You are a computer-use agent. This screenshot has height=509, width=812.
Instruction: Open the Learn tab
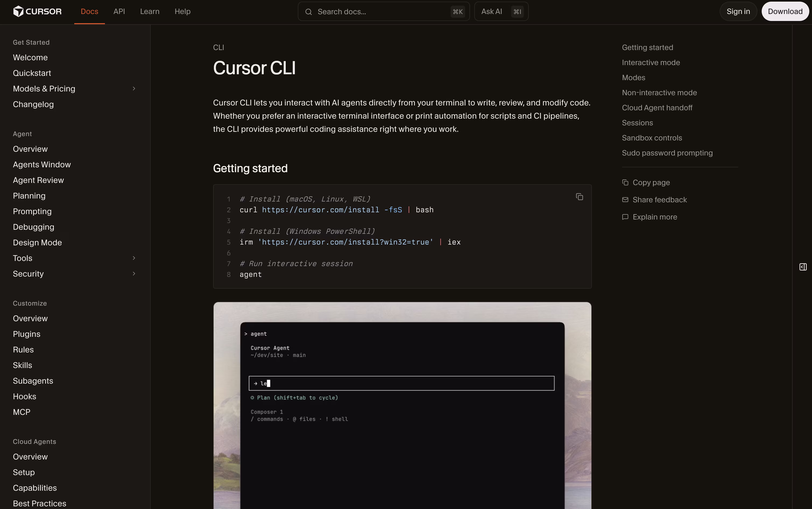(150, 12)
